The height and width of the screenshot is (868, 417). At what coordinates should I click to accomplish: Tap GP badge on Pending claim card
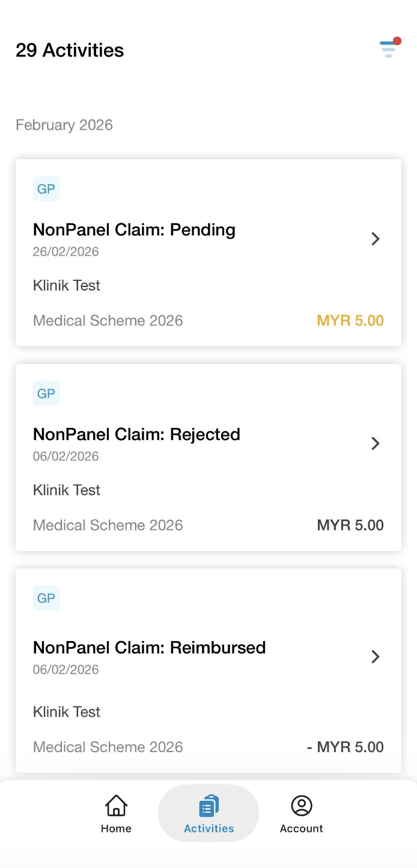(46, 189)
